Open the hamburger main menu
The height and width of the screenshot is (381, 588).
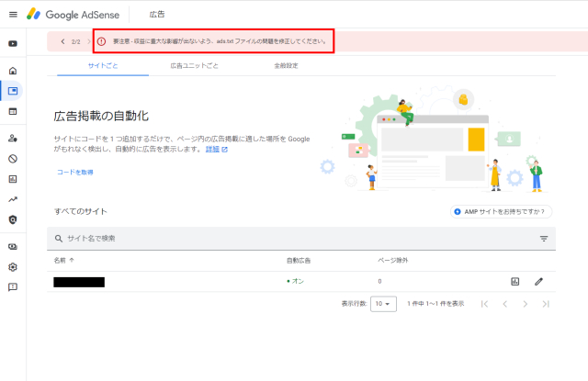[x=13, y=15]
